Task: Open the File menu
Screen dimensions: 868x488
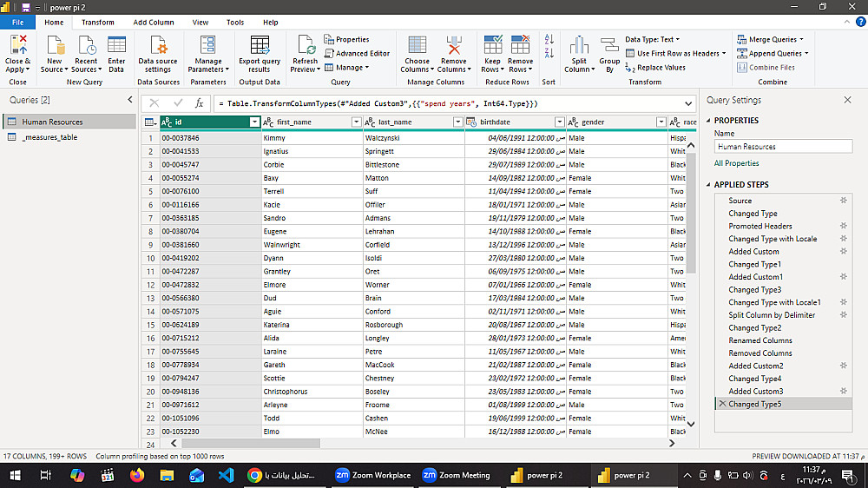Action: click(17, 23)
